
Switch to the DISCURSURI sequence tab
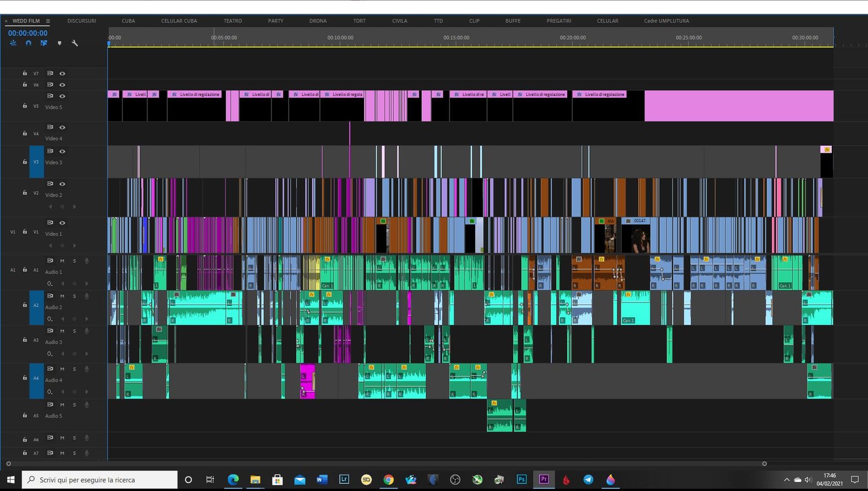pyautogui.click(x=82, y=21)
